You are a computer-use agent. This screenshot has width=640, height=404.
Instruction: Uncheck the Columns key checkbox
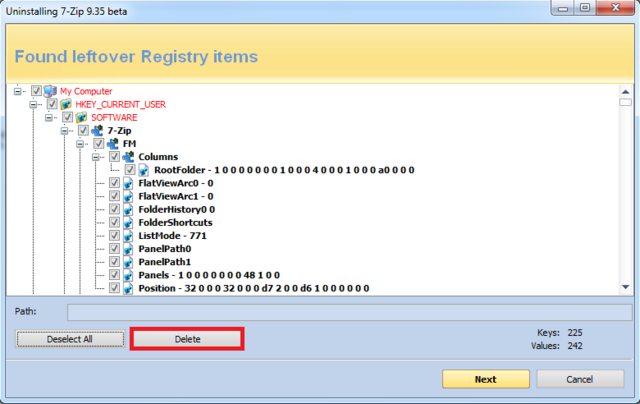114,156
